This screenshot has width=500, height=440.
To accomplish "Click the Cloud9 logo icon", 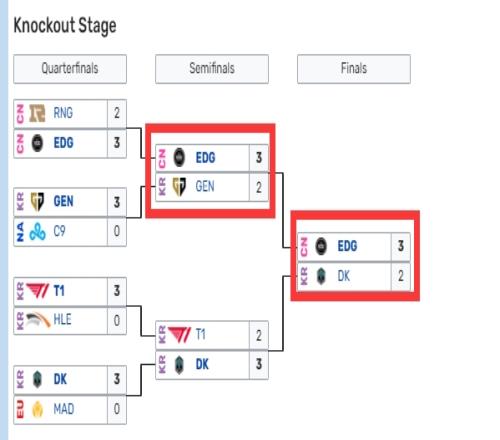I will pyautogui.click(x=37, y=231).
